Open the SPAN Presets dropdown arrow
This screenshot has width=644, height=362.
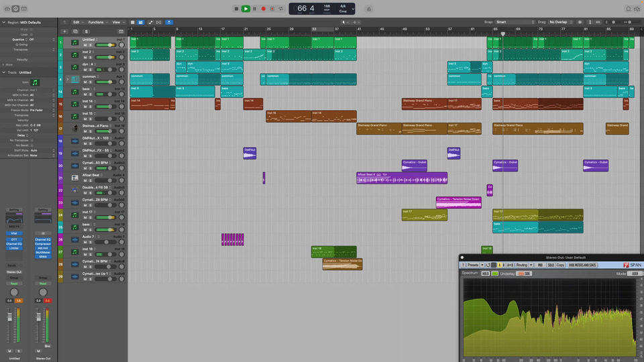pyautogui.click(x=482, y=265)
